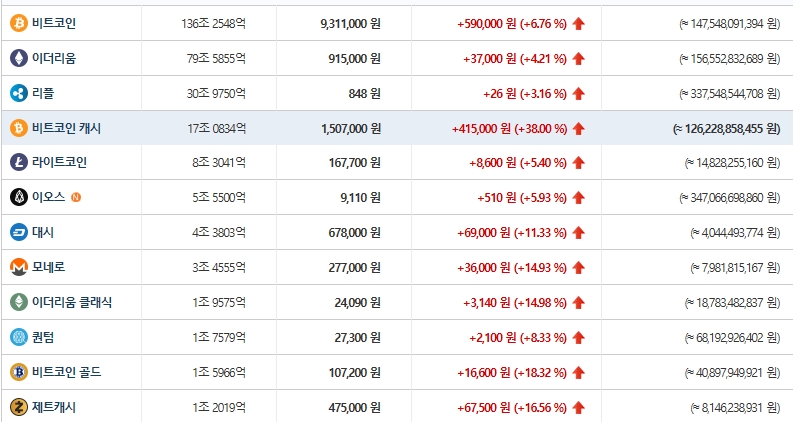Screen dimensions: 793x422
Task: Click the Bitcoin coin icon
Action: point(19,23)
